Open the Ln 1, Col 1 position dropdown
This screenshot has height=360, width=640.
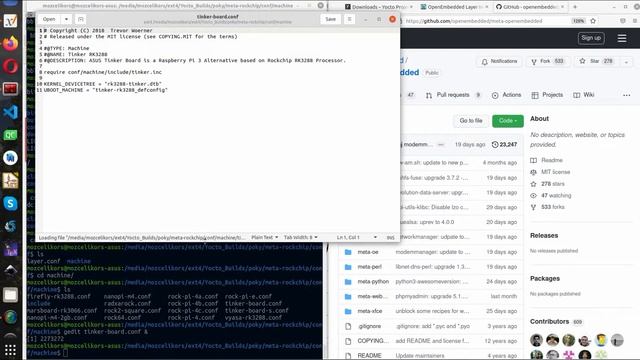point(356,237)
